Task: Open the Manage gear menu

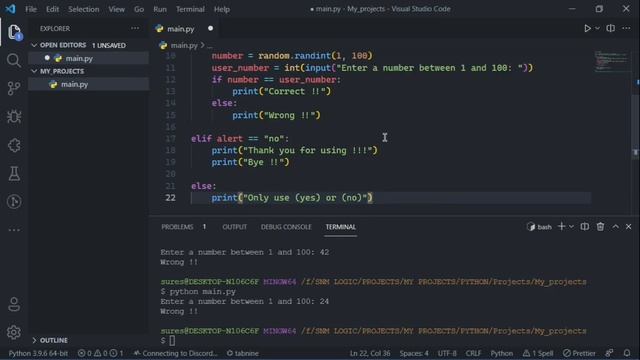Action: click(x=14, y=332)
